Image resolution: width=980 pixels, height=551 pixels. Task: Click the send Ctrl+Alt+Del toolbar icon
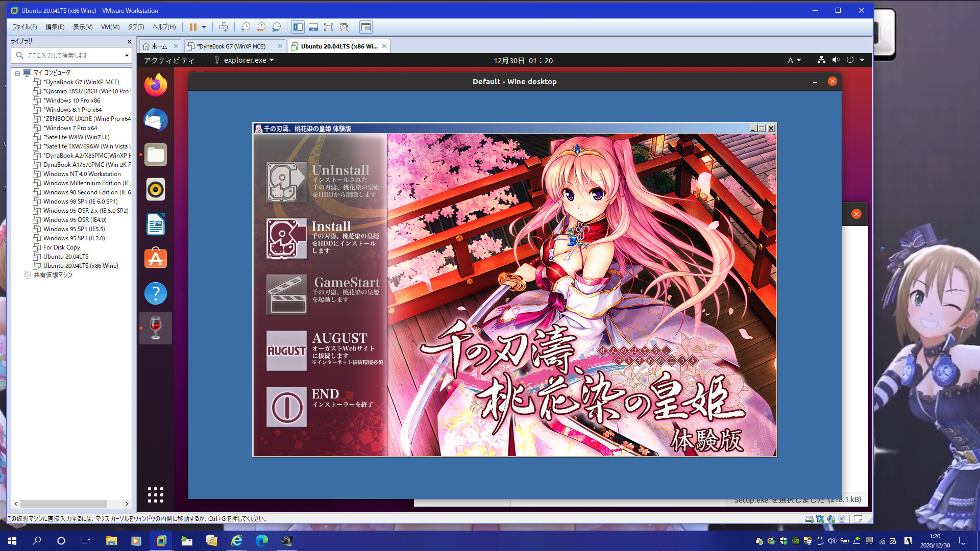pos(224,27)
